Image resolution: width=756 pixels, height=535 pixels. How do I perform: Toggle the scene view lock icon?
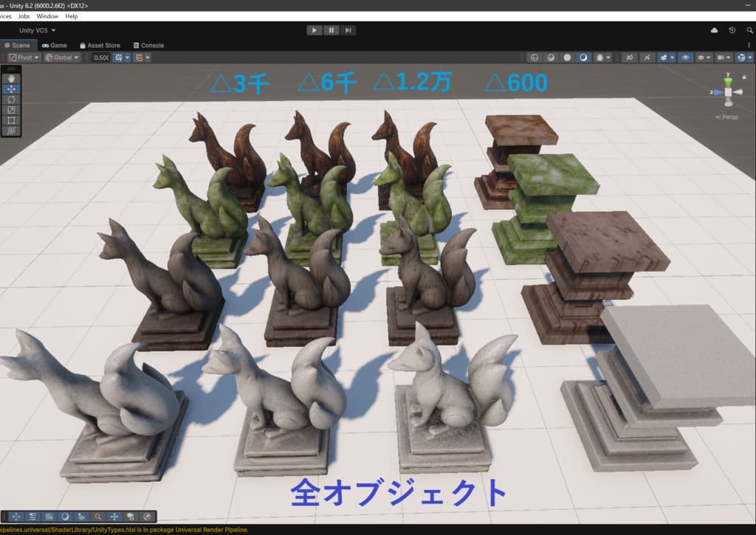744,77
